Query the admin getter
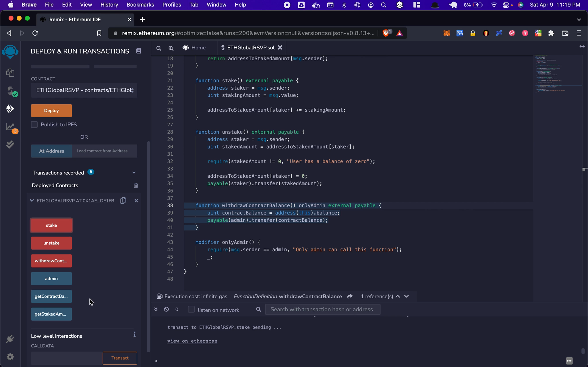Image resolution: width=588 pixels, height=367 pixels. click(x=51, y=279)
